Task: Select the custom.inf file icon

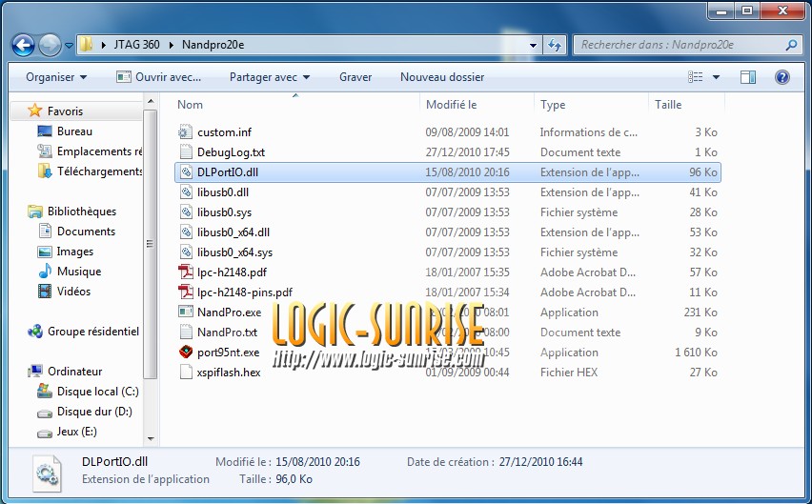Action: click(186, 131)
